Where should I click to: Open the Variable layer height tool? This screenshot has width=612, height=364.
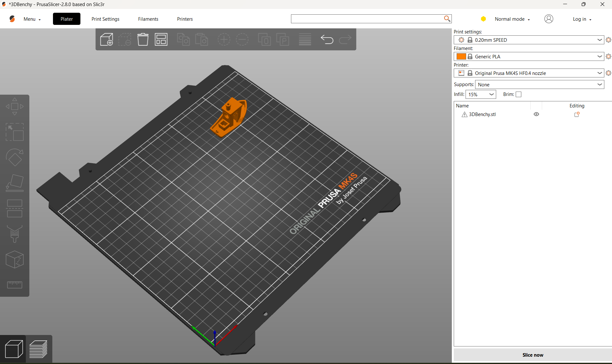pyautogui.click(x=305, y=39)
